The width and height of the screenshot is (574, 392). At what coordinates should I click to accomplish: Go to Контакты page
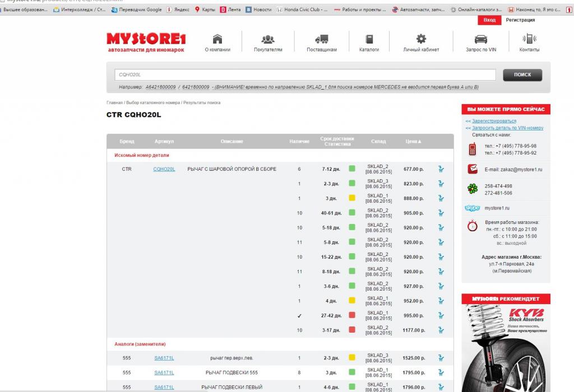coord(529,43)
